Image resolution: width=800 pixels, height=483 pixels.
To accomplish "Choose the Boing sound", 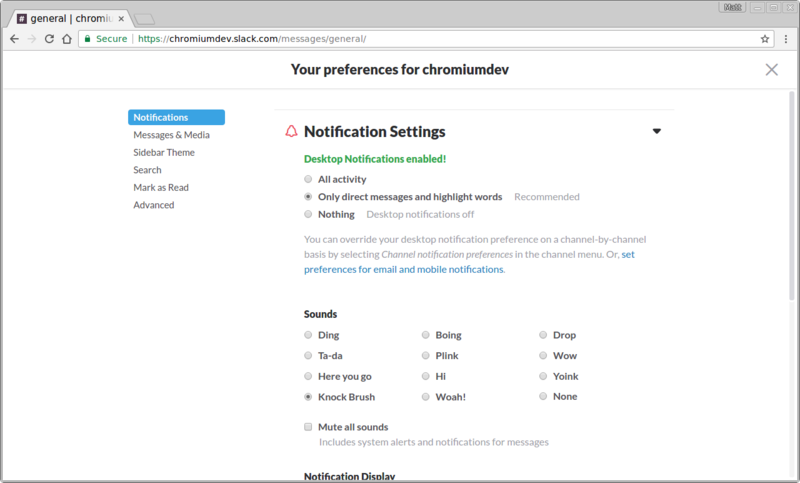I will 426,335.
